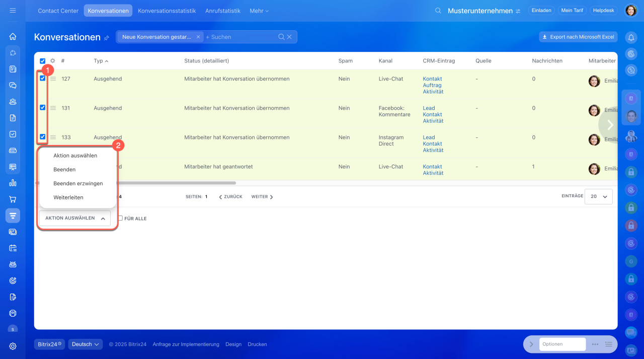This screenshot has height=359, width=644.
Task: Open row menu icon for conversation 133
Action: 53,137
